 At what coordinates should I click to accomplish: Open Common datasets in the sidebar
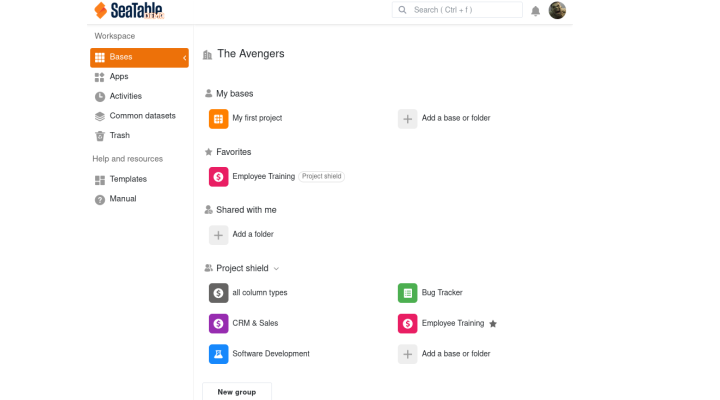(142, 116)
